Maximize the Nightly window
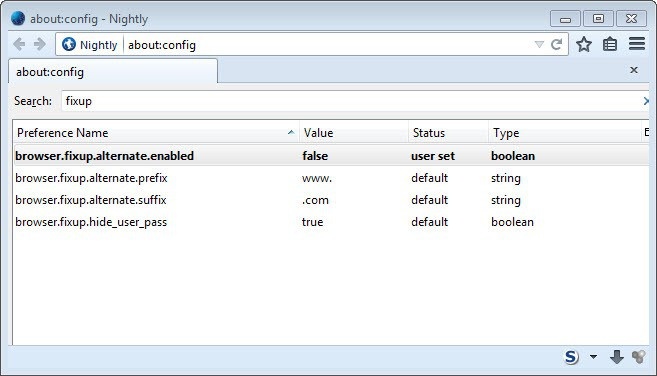The image size is (657, 376). [x=598, y=19]
